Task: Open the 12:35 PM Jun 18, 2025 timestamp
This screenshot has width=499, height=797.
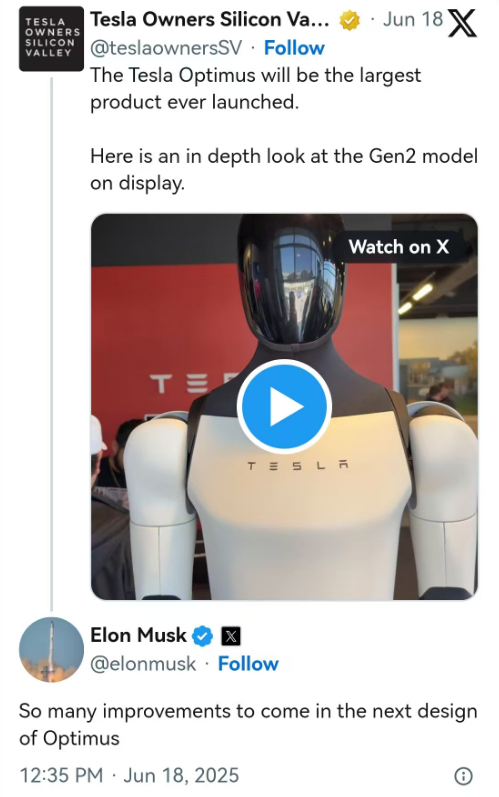Action: 129,775
